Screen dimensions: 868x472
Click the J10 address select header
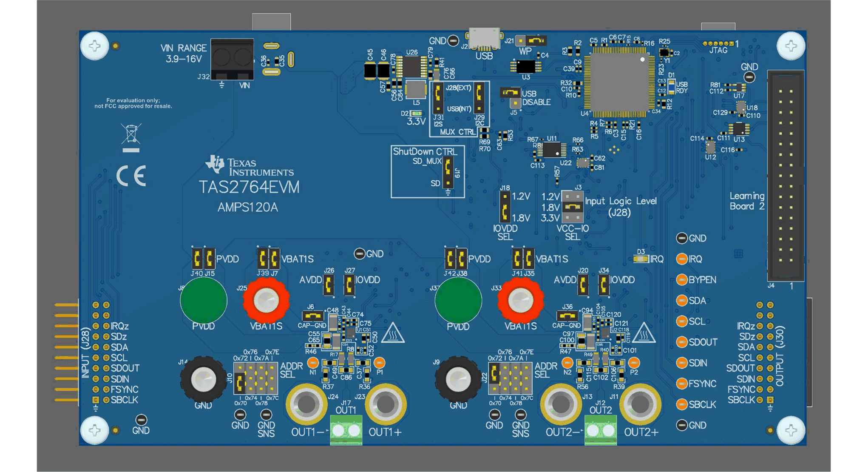pos(256,378)
